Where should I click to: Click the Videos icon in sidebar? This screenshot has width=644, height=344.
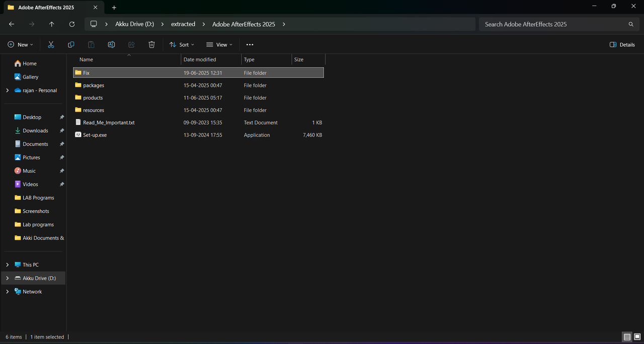pyautogui.click(x=18, y=184)
